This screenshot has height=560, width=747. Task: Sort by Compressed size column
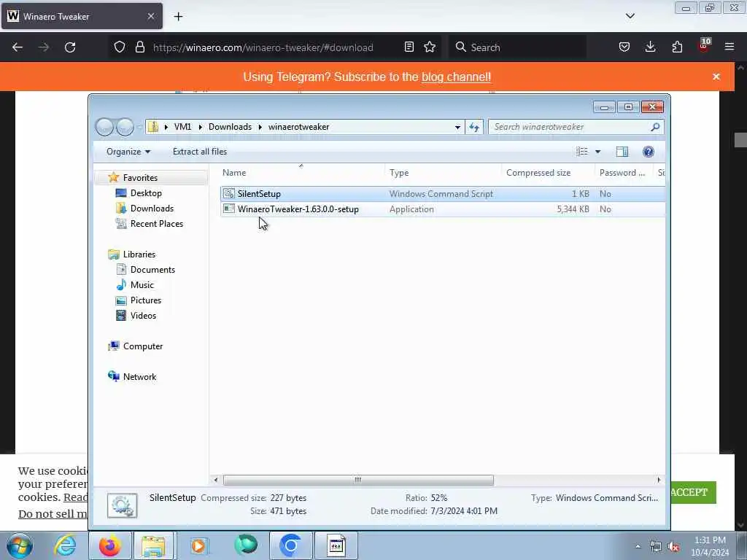click(548, 172)
